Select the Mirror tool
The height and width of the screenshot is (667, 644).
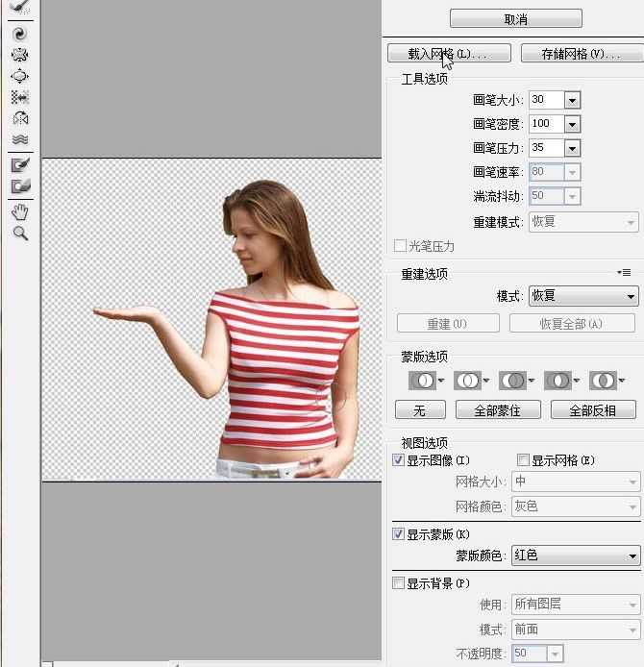point(19,118)
